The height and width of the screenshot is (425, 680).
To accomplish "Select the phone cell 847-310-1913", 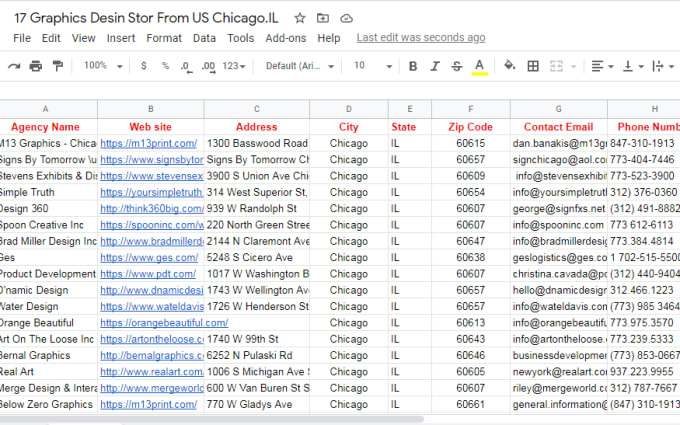I will pyautogui.click(x=644, y=144).
